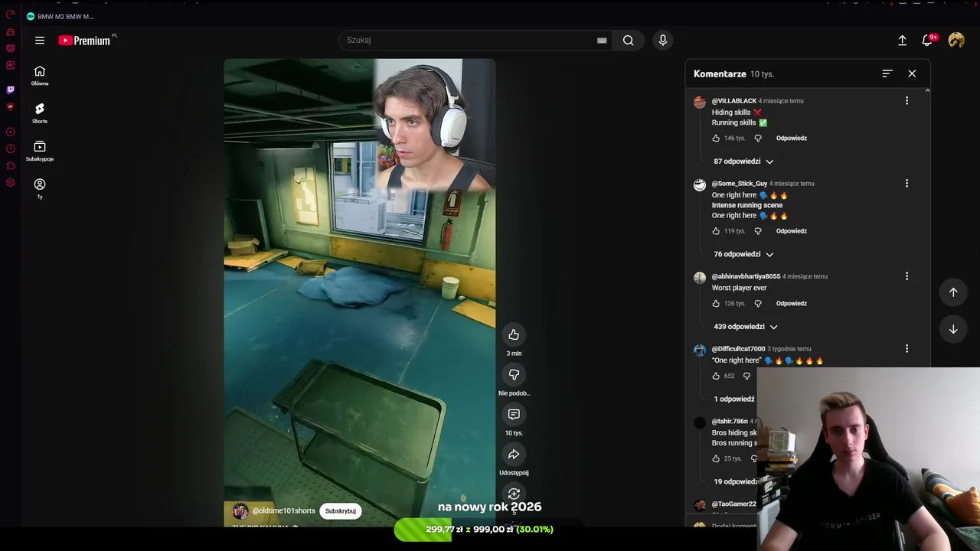Like the Short (3 mln)
This screenshot has height=551, width=980.
point(514,334)
